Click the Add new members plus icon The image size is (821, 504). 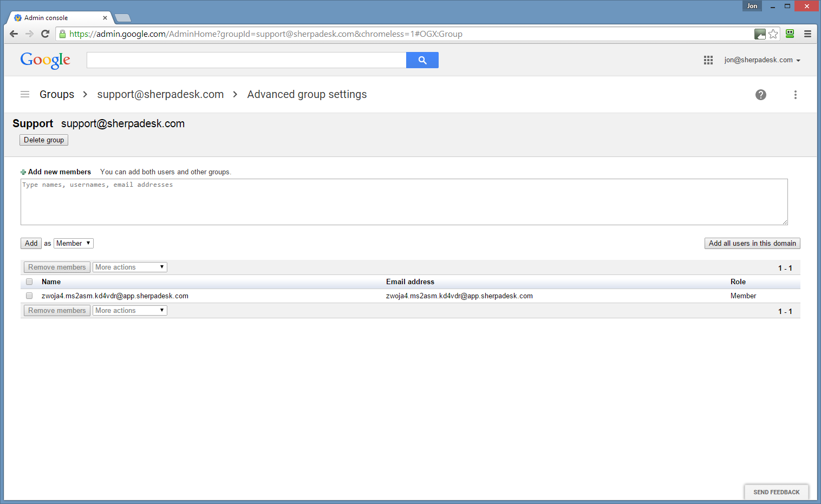[23, 172]
